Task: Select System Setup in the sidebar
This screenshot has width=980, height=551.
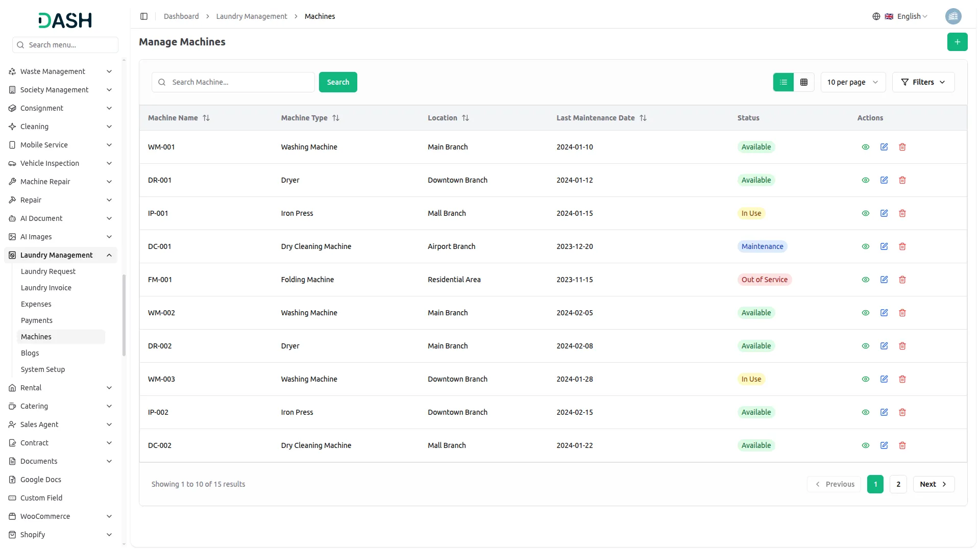Action: click(x=42, y=369)
